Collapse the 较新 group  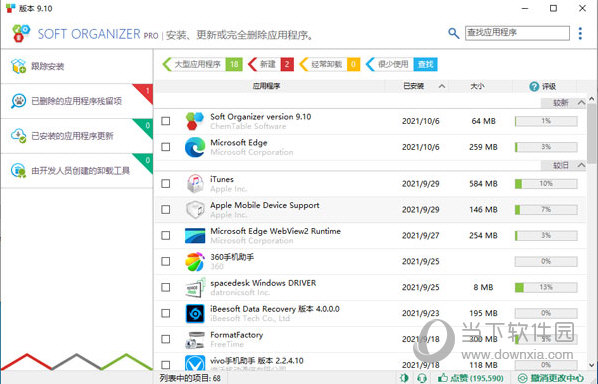[x=581, y=103]
